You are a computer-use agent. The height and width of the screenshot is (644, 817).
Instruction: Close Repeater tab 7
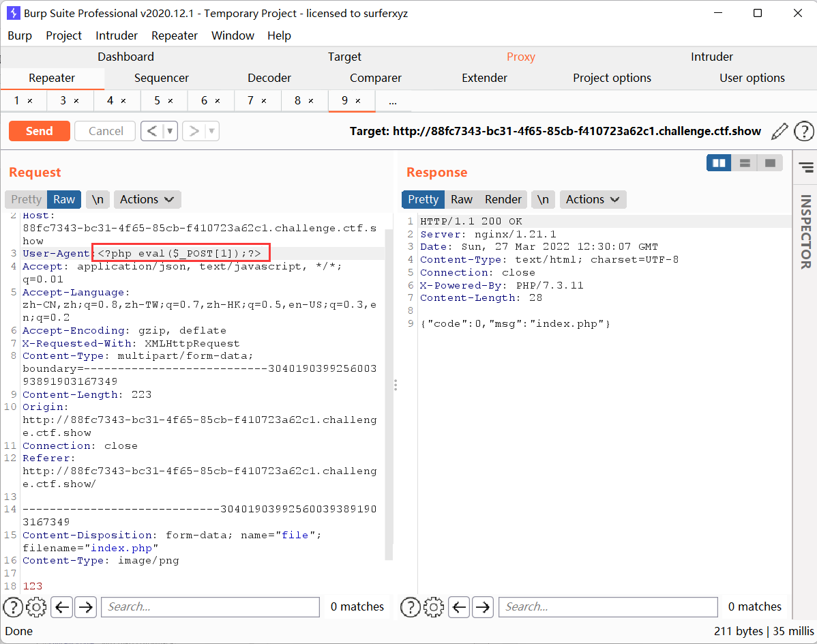(x=264, y=101)
